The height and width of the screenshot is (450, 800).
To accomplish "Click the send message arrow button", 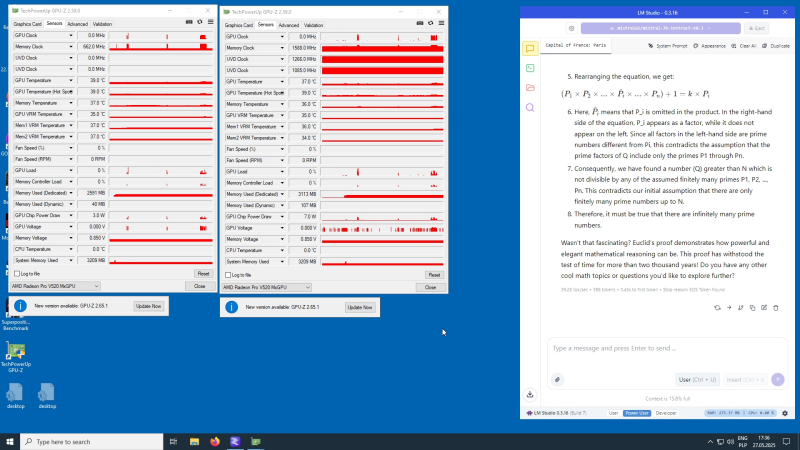I will (778, 380).
